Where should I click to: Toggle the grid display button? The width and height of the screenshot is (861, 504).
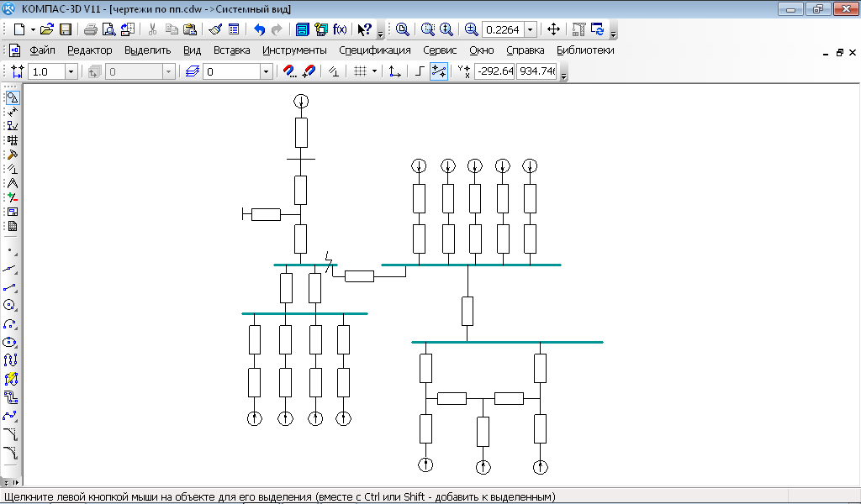360,71
